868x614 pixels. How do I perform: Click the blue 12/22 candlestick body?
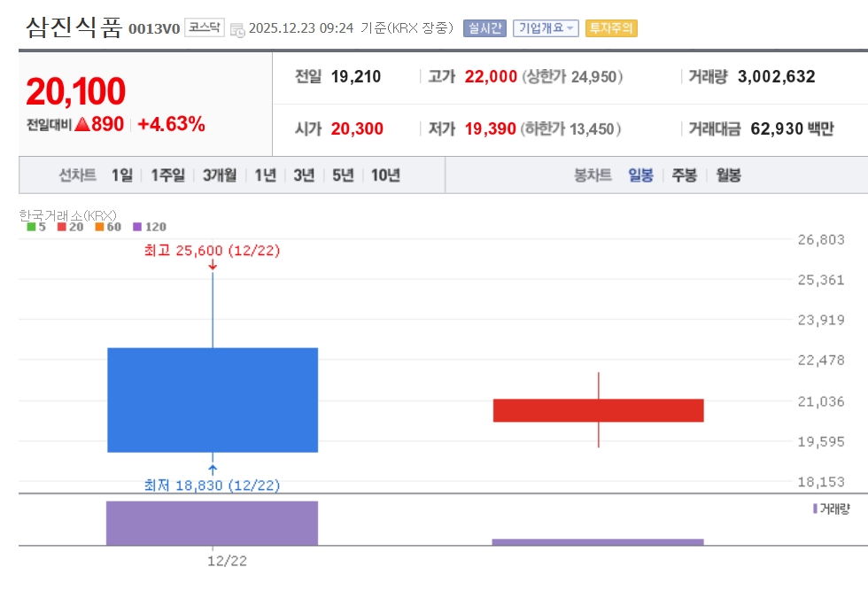[213, 400]
